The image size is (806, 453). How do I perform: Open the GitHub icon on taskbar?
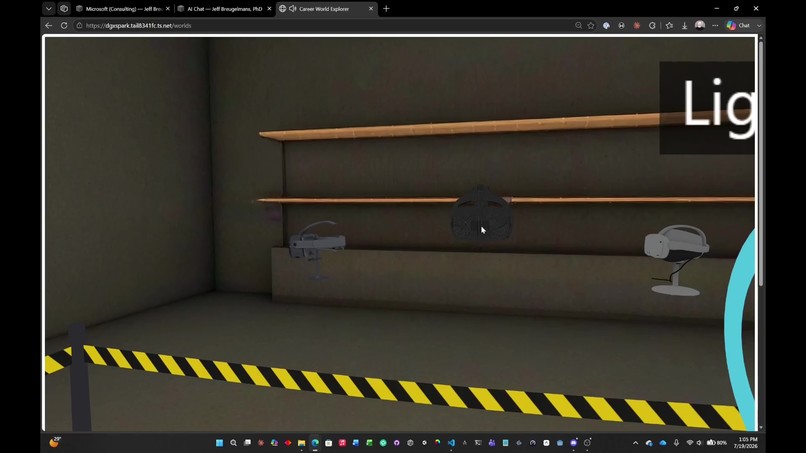(396, 443)
